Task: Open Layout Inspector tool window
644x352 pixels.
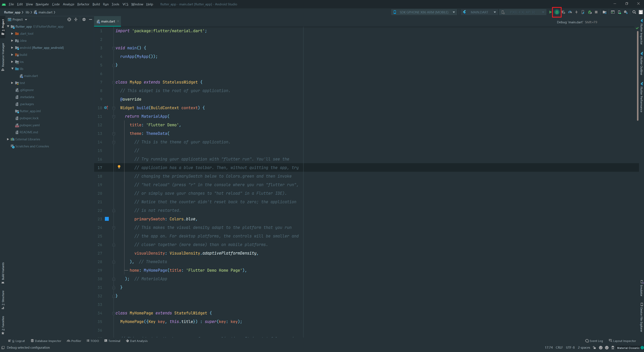Action: [623, 341]
